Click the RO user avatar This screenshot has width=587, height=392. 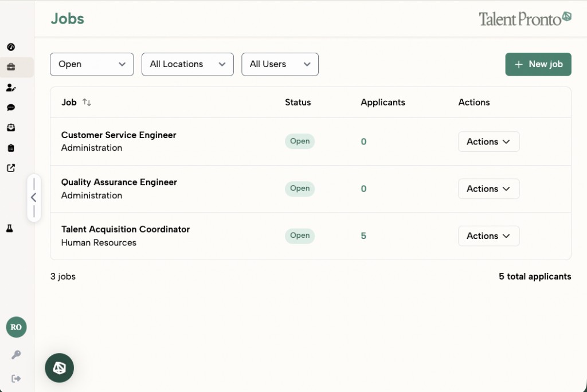pyautogui.click(x=16, y=327)
